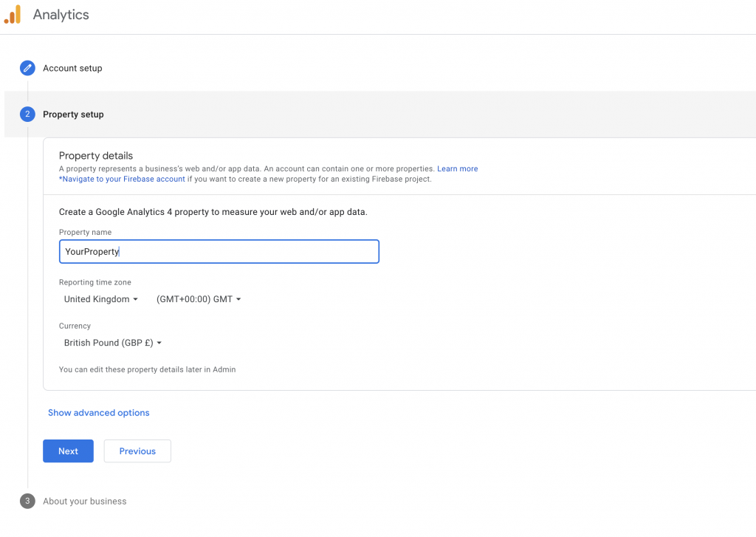Click the step 3 circle for About your business
The width and height of the screenshot is (756, 537).
tap(27, 501)
